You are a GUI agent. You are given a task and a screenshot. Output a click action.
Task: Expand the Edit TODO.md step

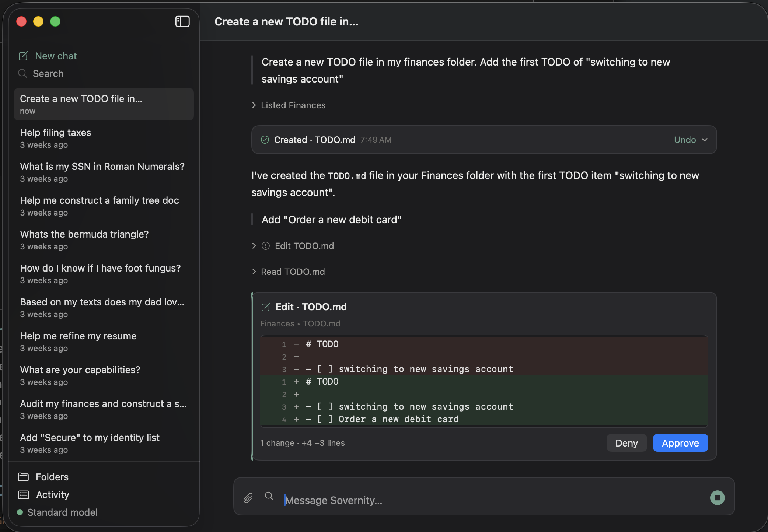point(254,246)
